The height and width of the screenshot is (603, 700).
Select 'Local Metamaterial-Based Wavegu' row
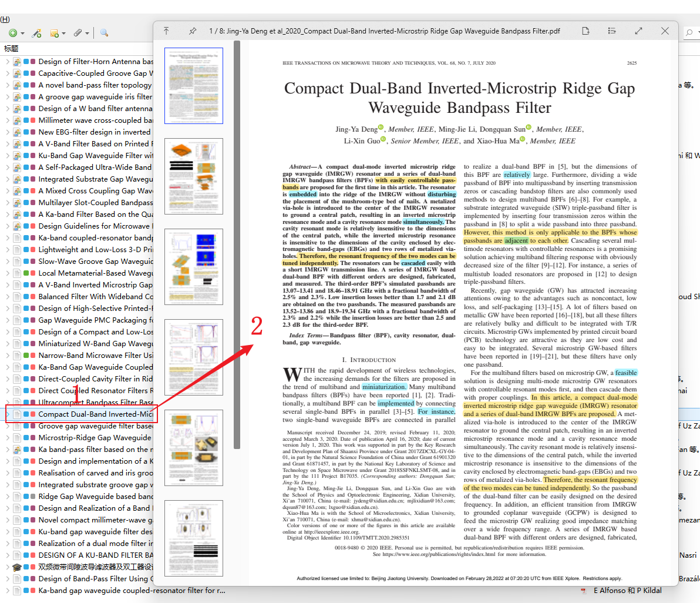(x=77, y=273)
